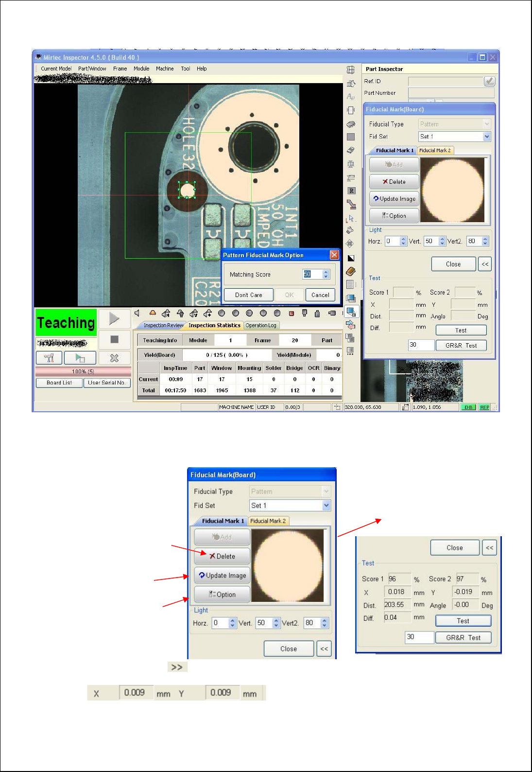
Task: Open the Board List button
Action: click(59, 383)
